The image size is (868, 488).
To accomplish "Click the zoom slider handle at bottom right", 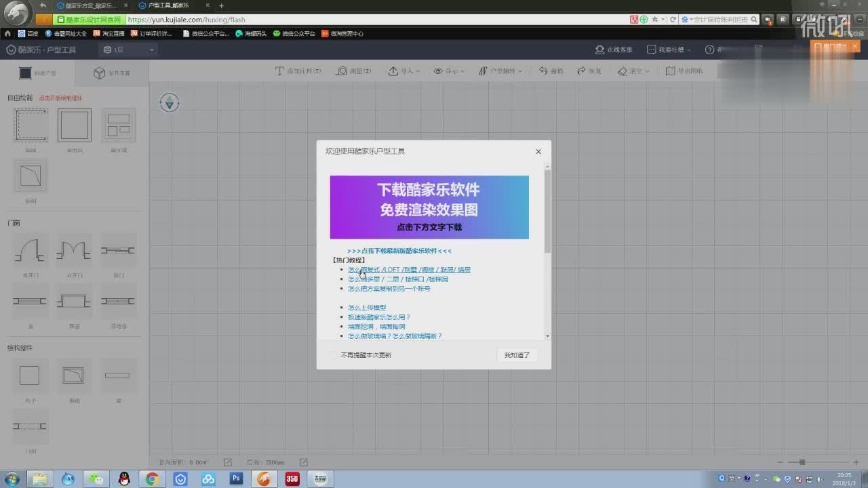I will [x=802, y=462].
